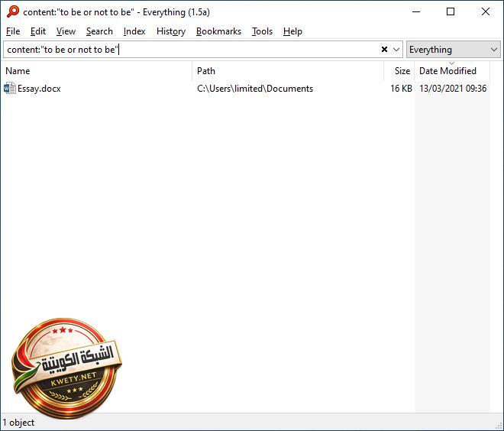This screenshot has height=431, width=504.
Task: Expand the search history dropdown arrow
Action: click(x=396, y=50)
